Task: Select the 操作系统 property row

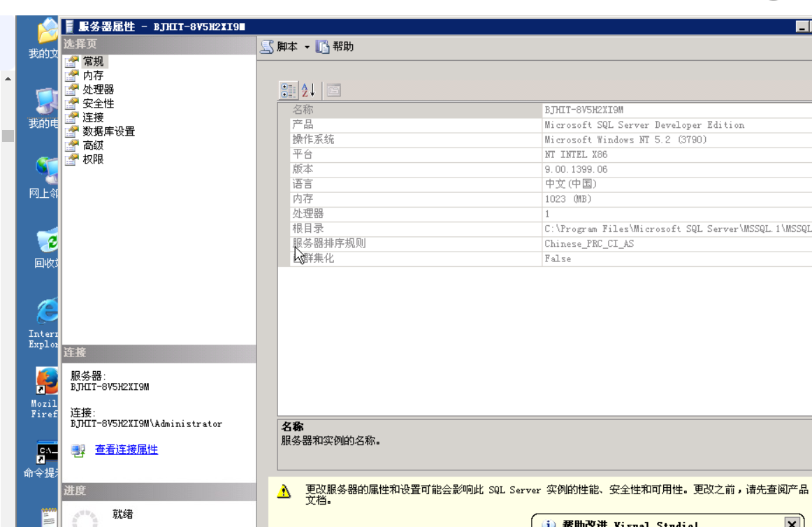Action: 545,139
